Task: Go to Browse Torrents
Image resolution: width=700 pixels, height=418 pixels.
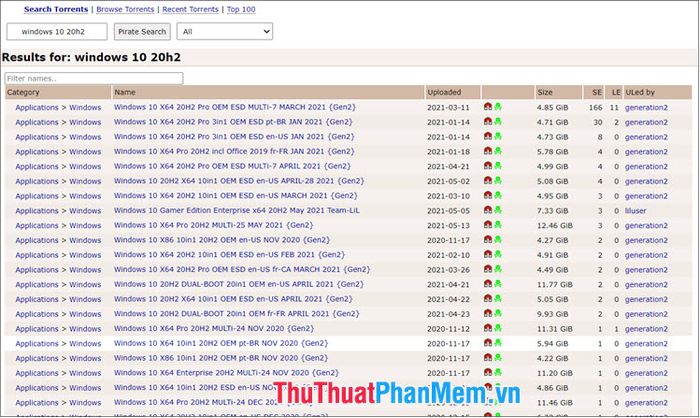Action: pos(125,9)
